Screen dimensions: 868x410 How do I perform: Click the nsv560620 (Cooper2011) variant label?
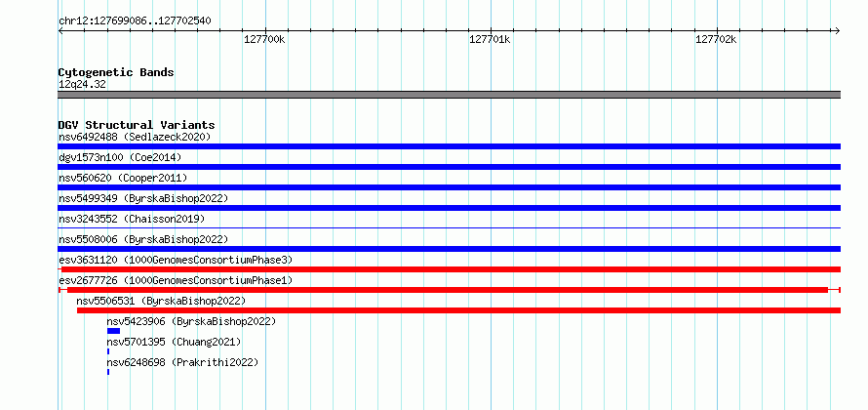(x=123, y=178)
